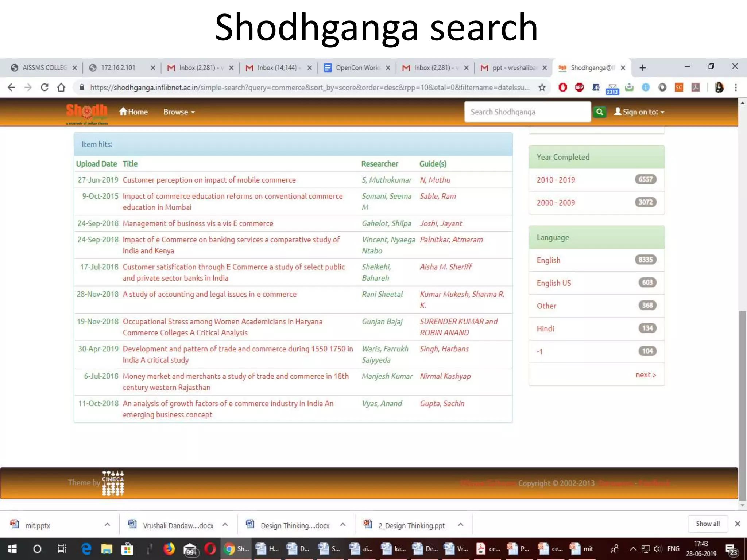Click the PDF extension icon in the toolbar
Image resolution: width=747 pixels, height=560 pixels.
[x=696, y=87]
